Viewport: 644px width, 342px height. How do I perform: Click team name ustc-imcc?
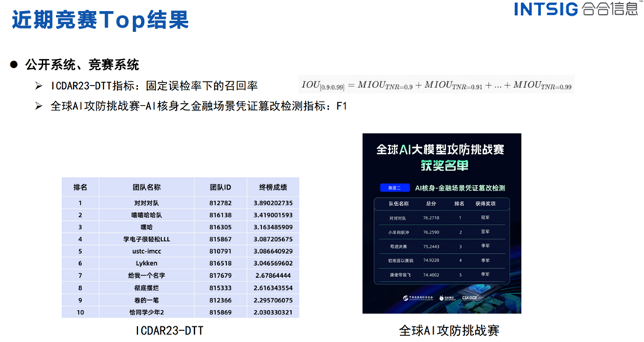(x=146, y=251)
